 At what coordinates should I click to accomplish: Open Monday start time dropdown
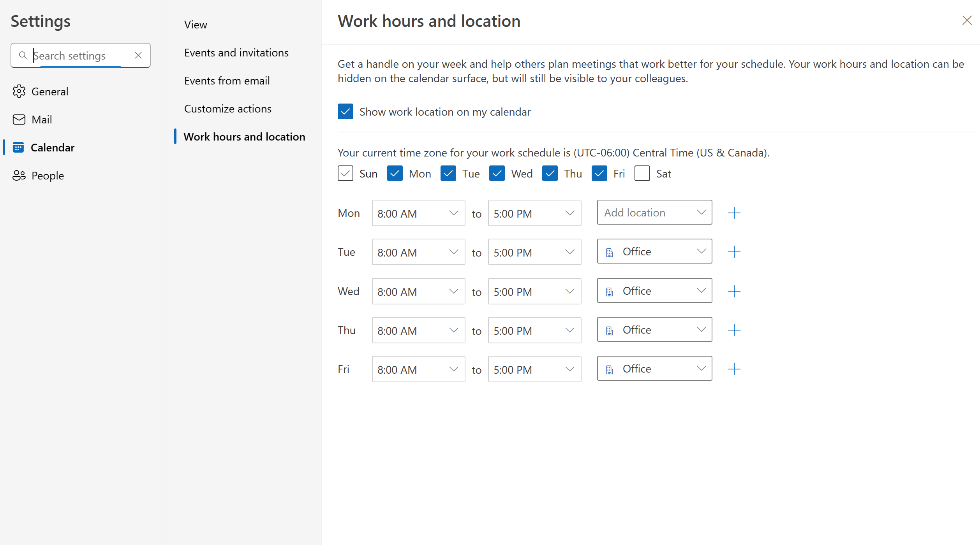[419, 213]
